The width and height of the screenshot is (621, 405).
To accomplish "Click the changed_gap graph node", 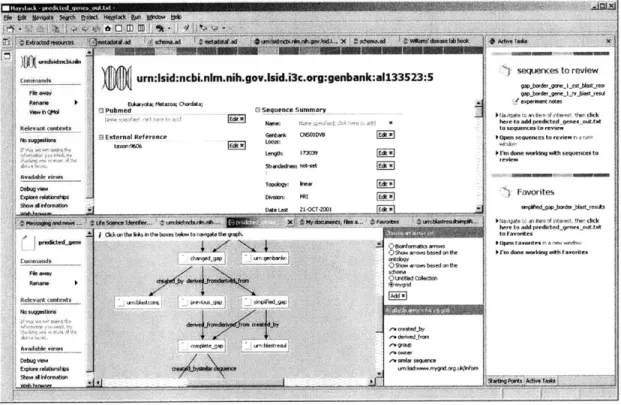I will 202,259.
